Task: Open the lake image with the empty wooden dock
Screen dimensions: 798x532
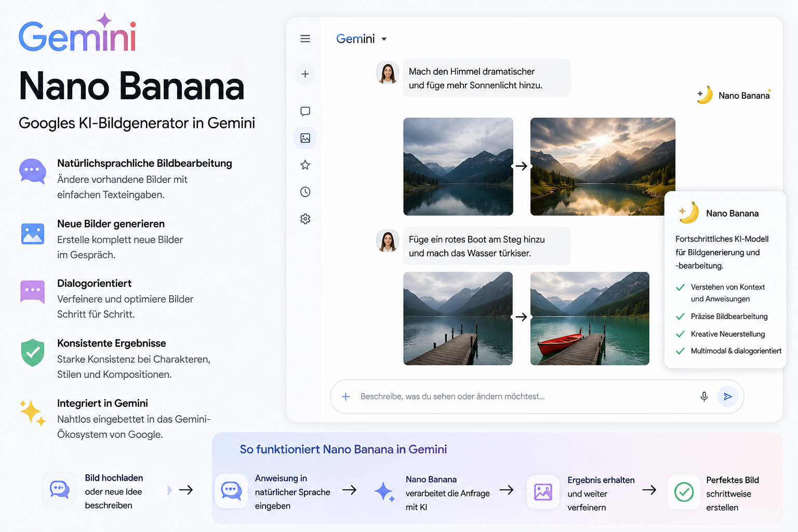Action: [458, 318]
